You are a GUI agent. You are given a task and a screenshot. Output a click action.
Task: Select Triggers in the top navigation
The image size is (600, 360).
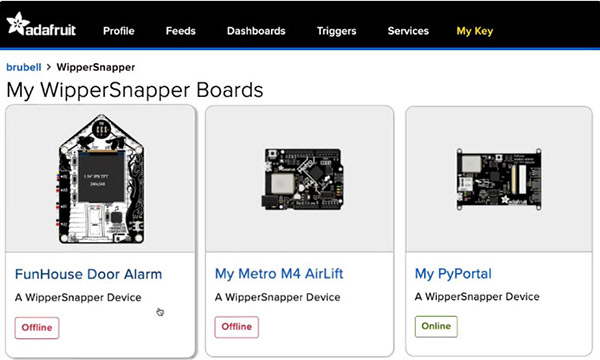(x=336, y=31)
